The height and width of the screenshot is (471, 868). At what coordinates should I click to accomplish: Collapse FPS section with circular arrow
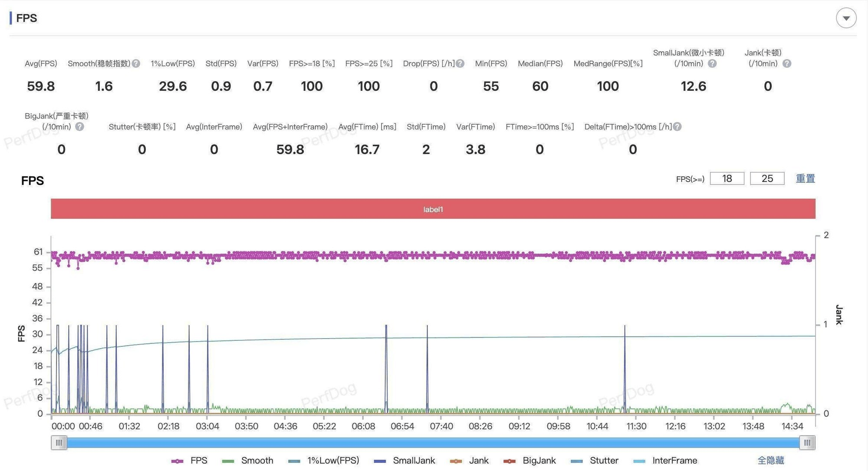click(x=846, y=18)
